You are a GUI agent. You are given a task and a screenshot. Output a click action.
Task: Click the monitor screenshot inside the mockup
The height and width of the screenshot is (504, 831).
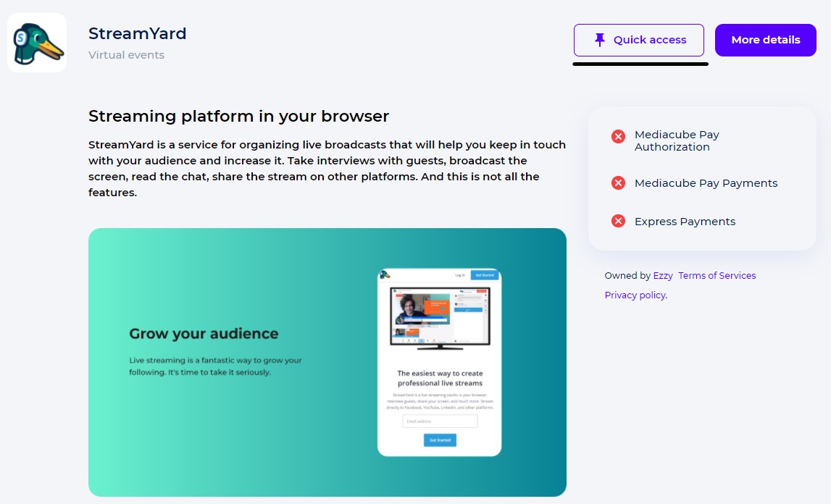[440, 318]
